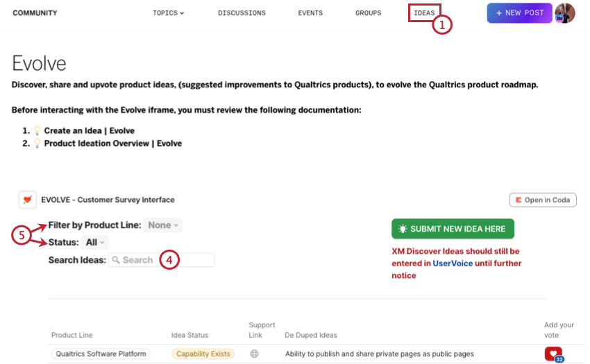Expand the Filter by Product Line dropdown

click(x=163, y=225)
